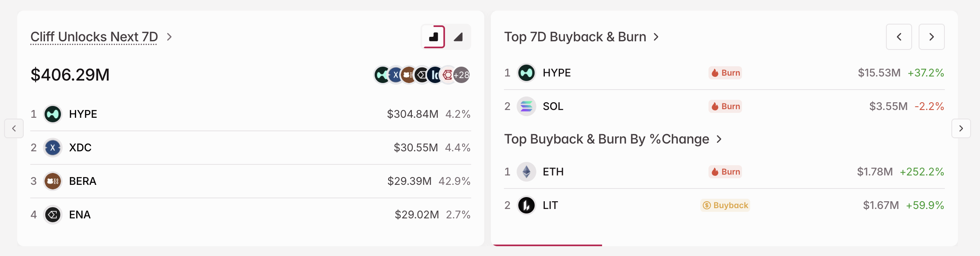Click the Burn tag on SOL row

click(724, 106)
